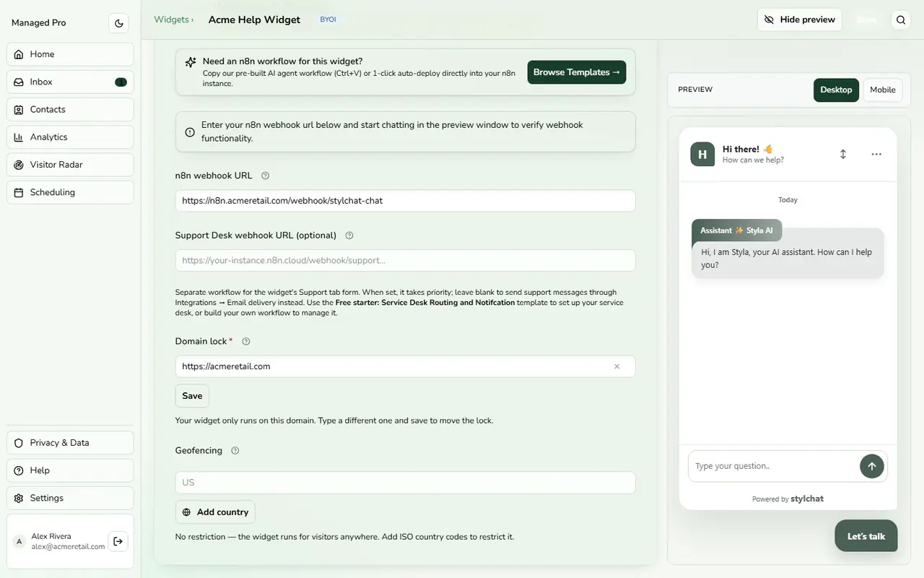The width and height of the screenshot is (924, 578).
Task: Open chat preview three-dots menu
Action: (876, 154)
